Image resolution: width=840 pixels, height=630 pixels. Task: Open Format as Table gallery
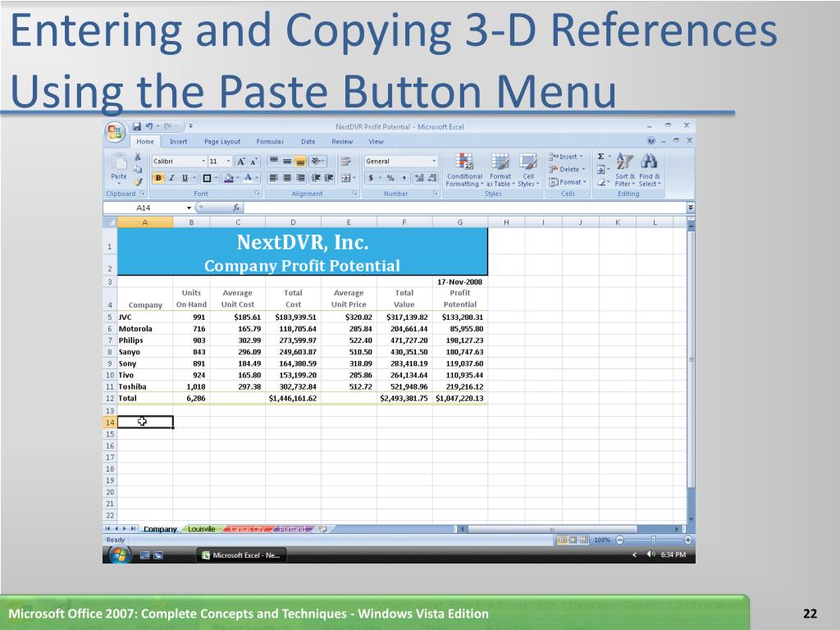500,170
